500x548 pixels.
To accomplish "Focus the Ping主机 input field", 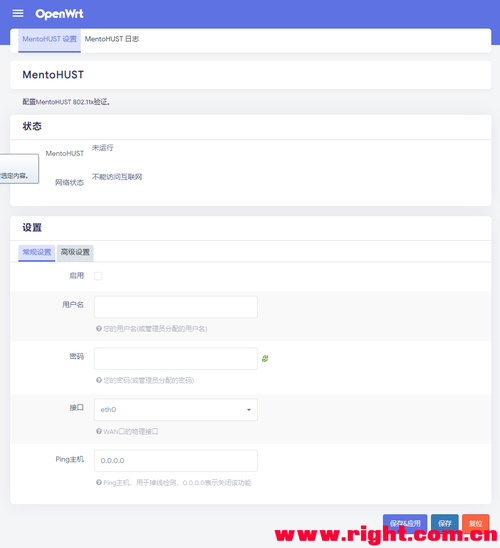I will pos(176,461).
